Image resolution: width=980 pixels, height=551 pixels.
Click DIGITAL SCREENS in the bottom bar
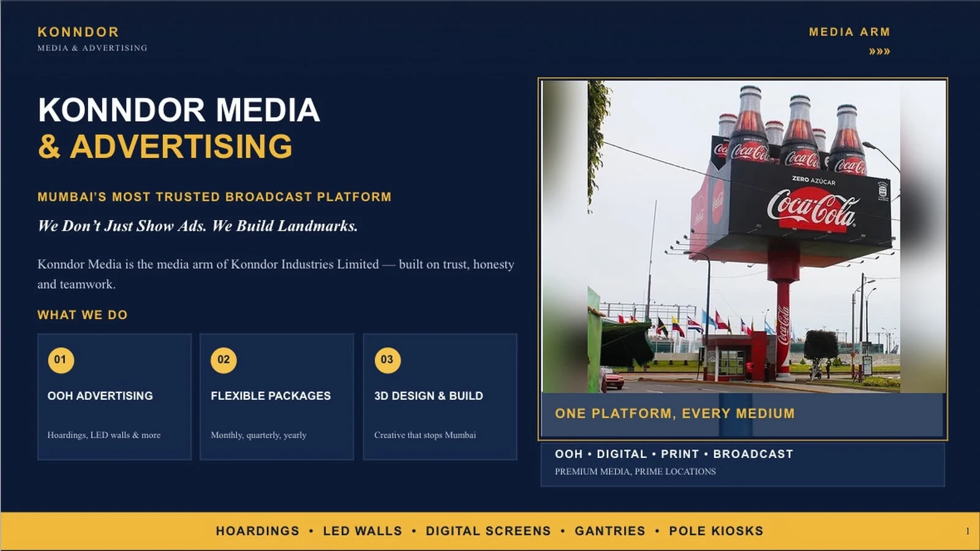click(488, 531)
